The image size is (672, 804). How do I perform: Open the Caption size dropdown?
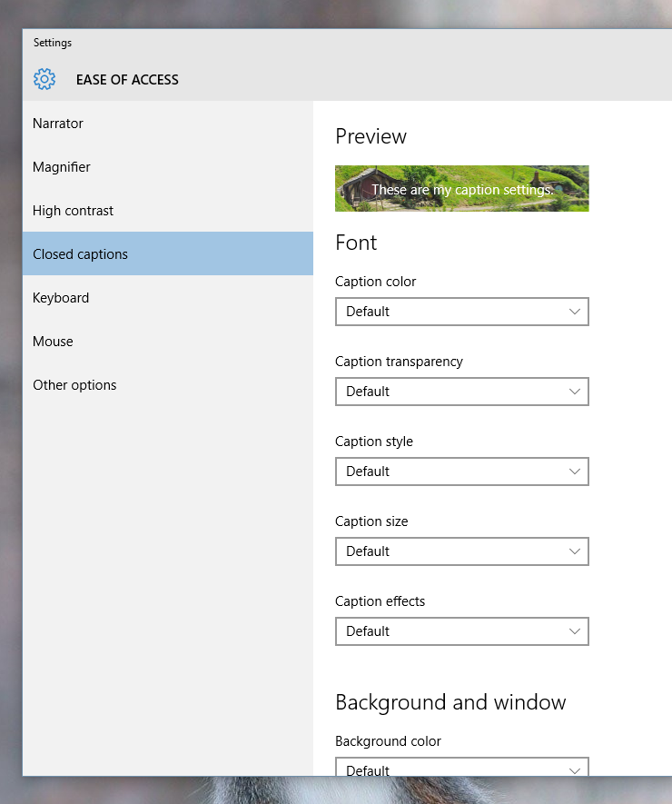462,551
